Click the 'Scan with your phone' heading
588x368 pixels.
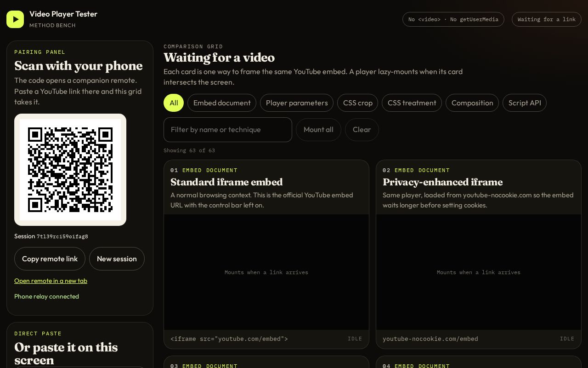point(79,66)
